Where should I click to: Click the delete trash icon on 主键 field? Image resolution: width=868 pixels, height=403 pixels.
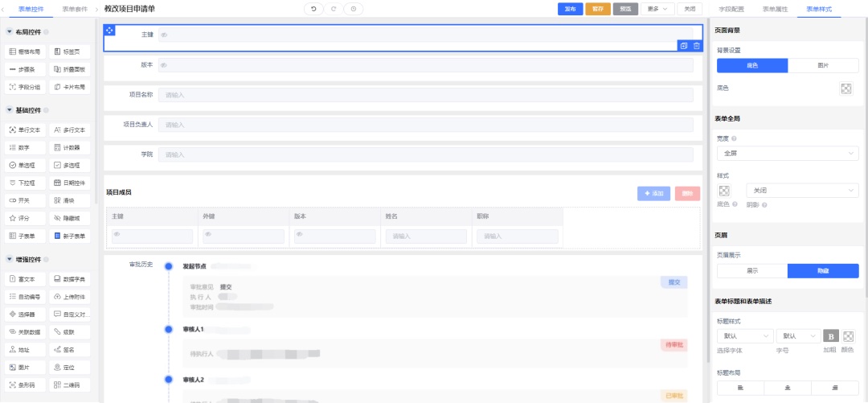pyautogui.click(x=696, y=46)
